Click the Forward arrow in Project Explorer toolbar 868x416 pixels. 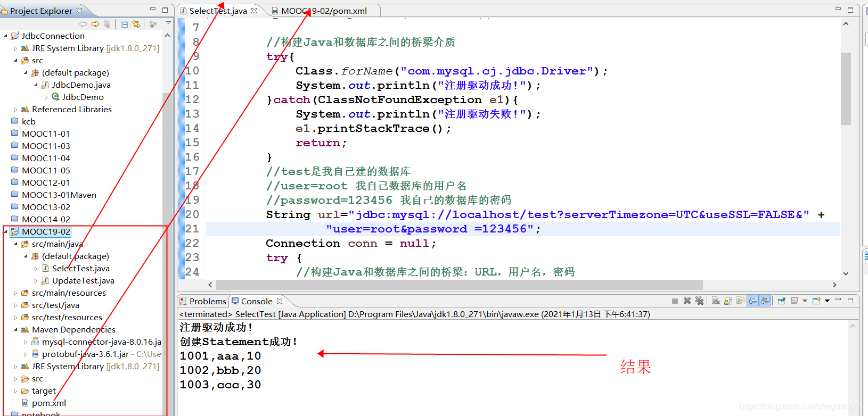coord(95,24)
